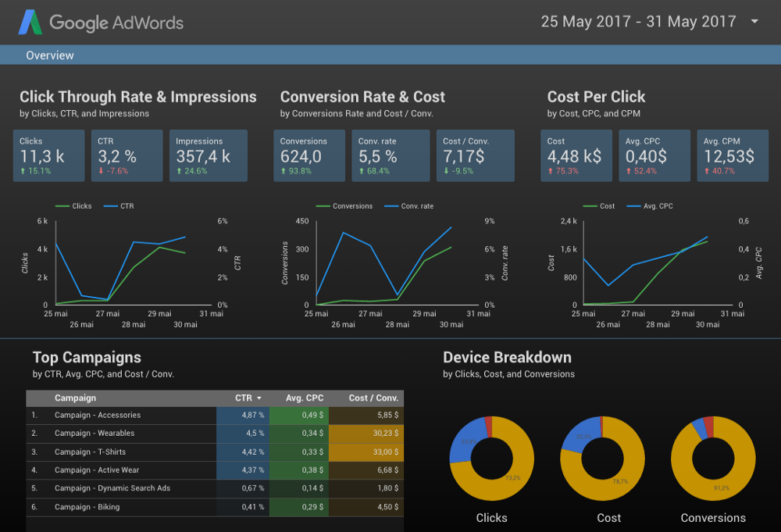The height and width of the screenshot is (532, 781).
Task: Click the green Conversions legend entry
Action: coord(344,205)
